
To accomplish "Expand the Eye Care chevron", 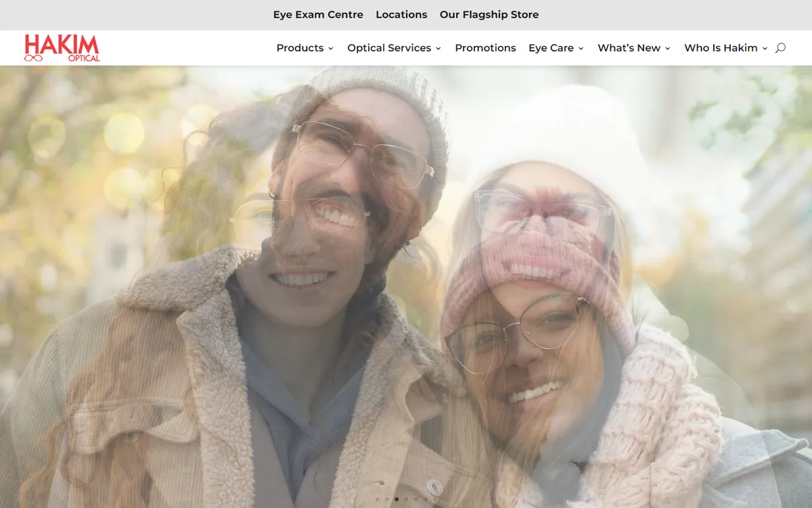I will pyautogui.click(x=581, y=49).
